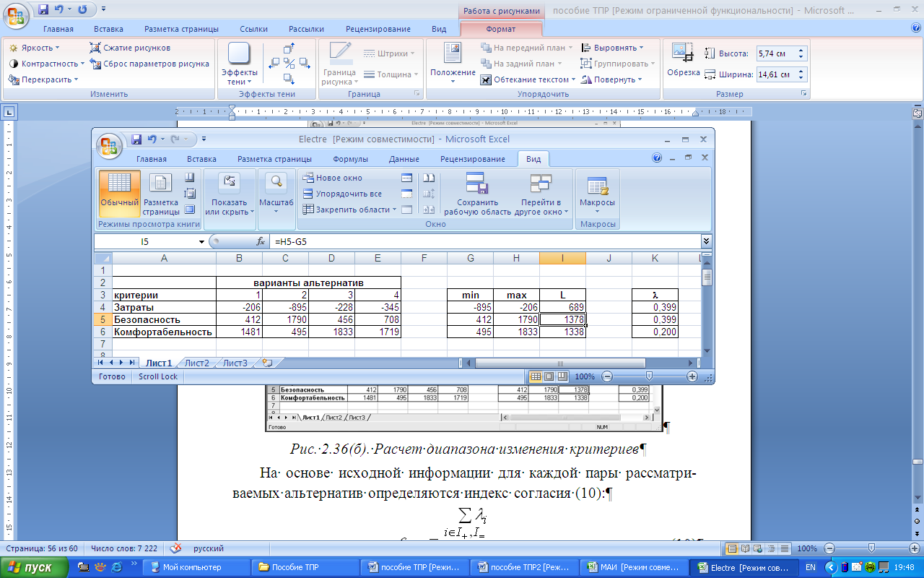The width and height of the screenshot is (924, 578).
Task: Open Text Wrapping (Обтекание текстом) menu
Action: click(x=528, y=79)
